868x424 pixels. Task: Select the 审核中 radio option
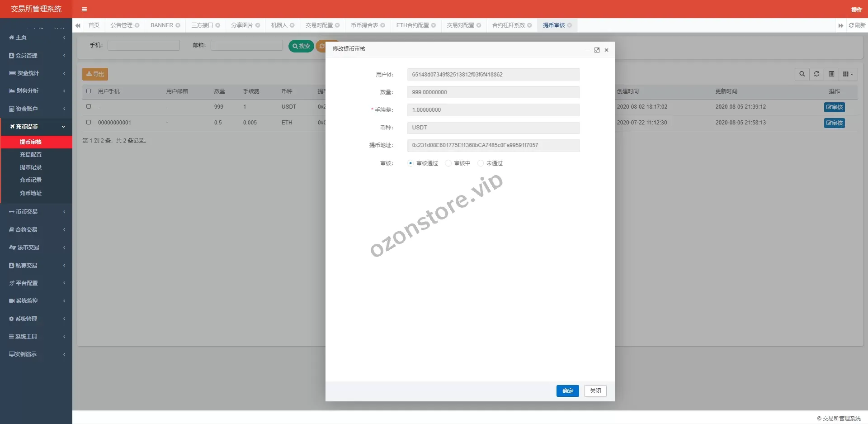click(x=448, y=163)
